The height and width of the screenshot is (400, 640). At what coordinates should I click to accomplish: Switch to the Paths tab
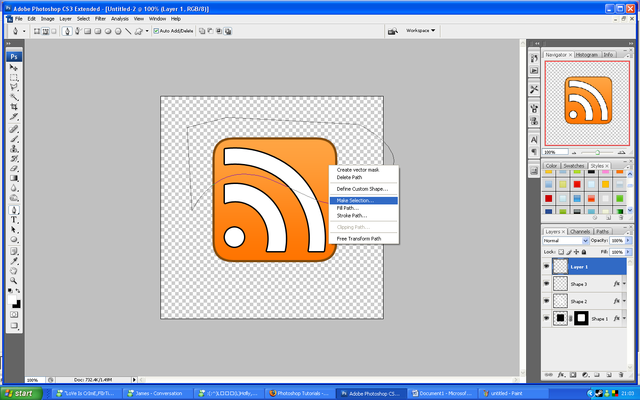pos(602,231)
